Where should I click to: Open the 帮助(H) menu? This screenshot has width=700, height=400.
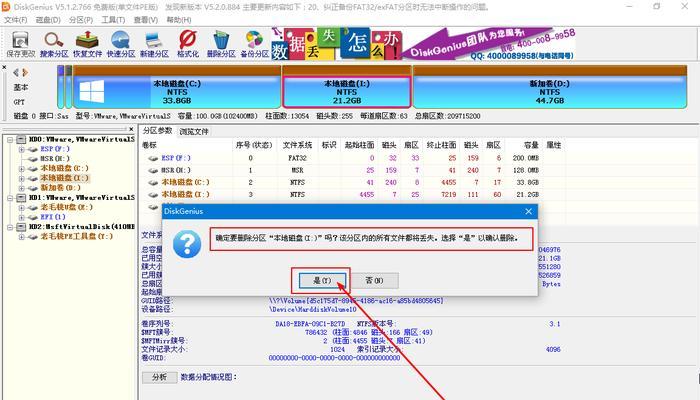[179, 20]
